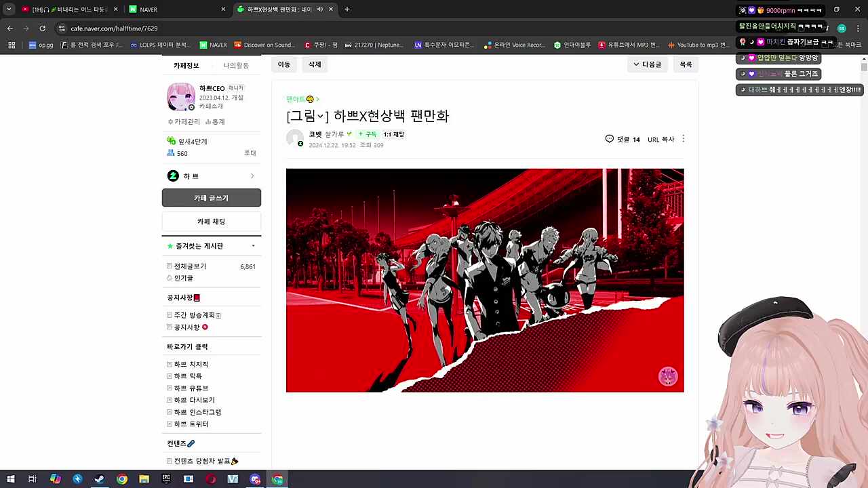Open the LOLPS bookmark
Viewport: 868px width, 488px height.
pos(160,45)
